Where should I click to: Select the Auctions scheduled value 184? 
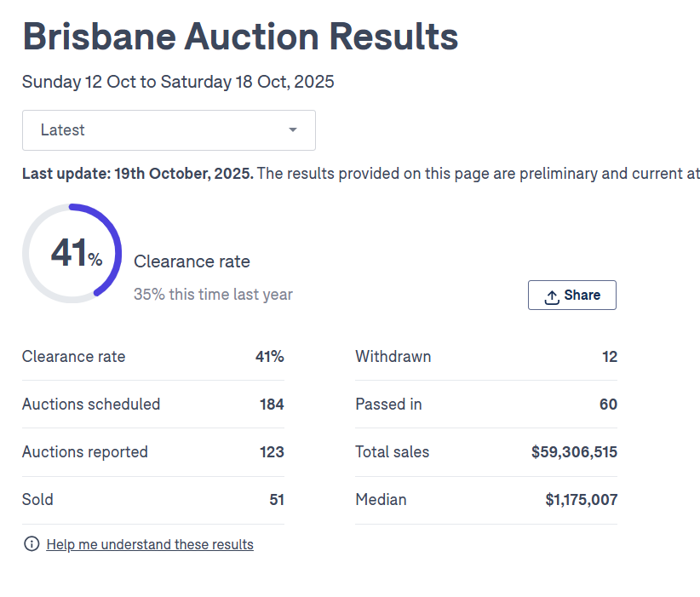272,405
